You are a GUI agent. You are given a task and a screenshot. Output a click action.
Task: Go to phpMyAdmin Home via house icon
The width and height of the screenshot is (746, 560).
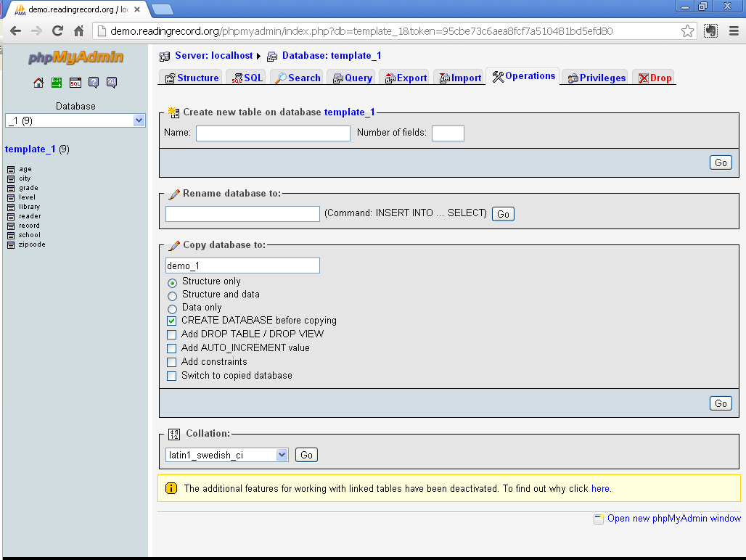[x=38, y=83]
